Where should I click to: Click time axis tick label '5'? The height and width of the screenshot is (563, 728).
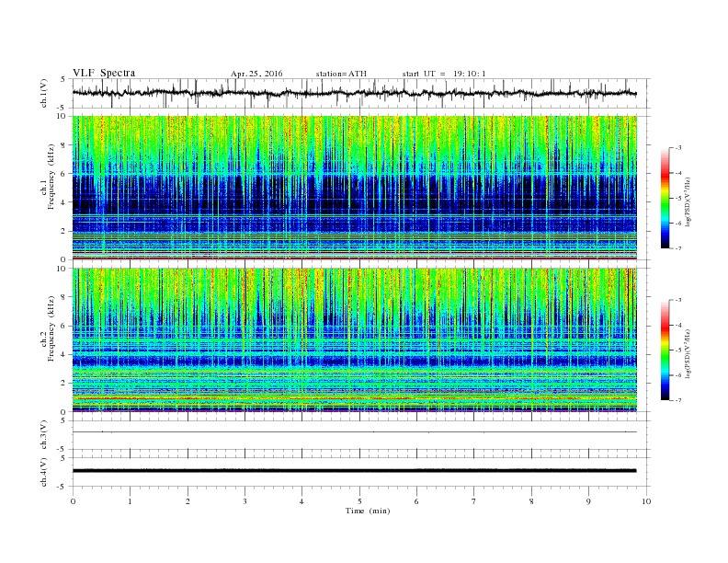pos(359,501)
